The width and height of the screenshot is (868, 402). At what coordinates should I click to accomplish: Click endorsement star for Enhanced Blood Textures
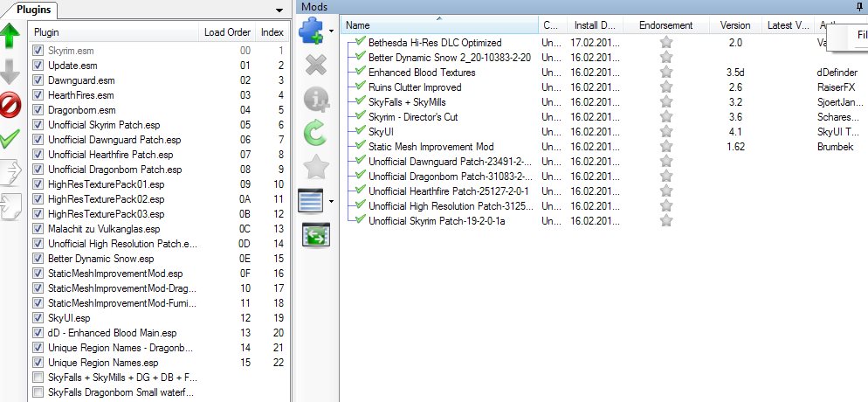click(x=666, y=72)
